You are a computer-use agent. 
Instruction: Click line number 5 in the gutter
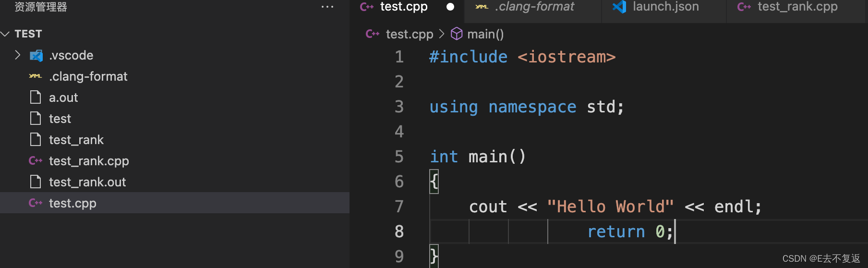399,157
